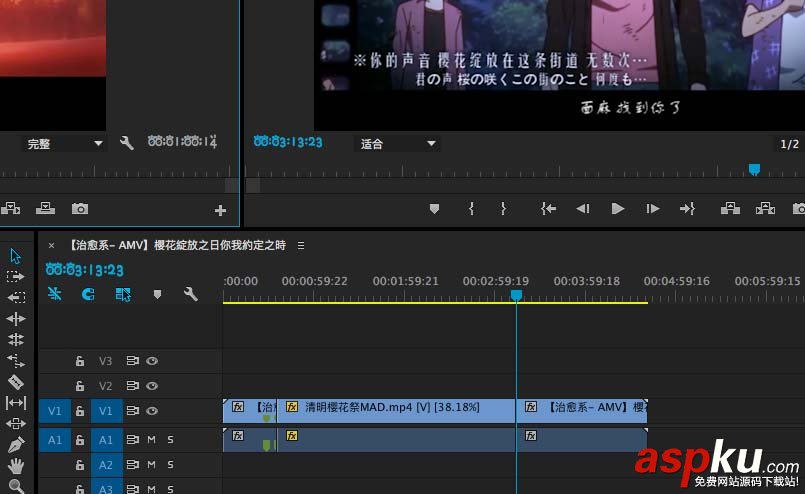Mark Out point in Program monitor
Screen dimensions: 805x494
503,208
